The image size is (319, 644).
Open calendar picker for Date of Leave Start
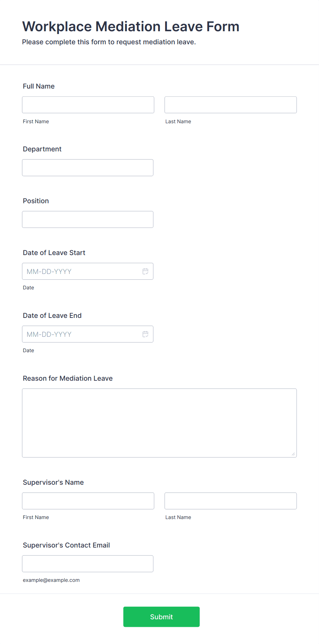pyautogui.click(x=145, y=272)
